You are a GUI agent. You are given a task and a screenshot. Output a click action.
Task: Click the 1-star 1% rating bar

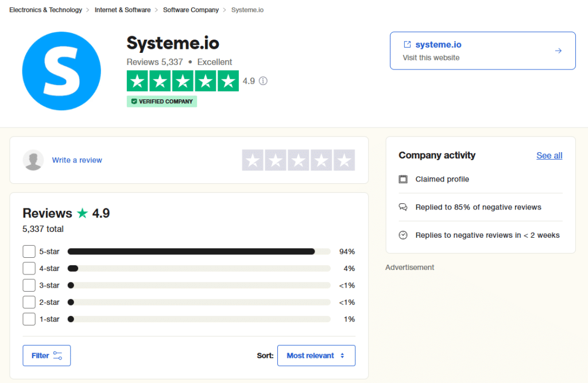[x=199, y=319]
